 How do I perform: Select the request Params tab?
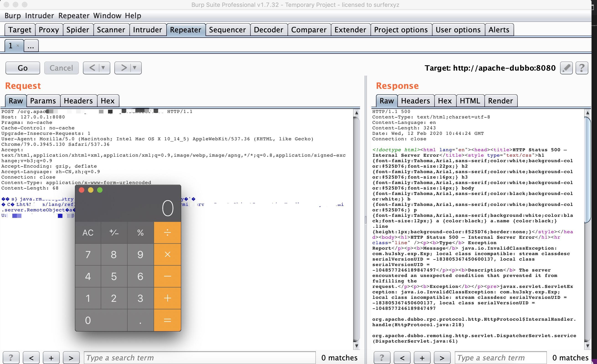click(43, 101)
